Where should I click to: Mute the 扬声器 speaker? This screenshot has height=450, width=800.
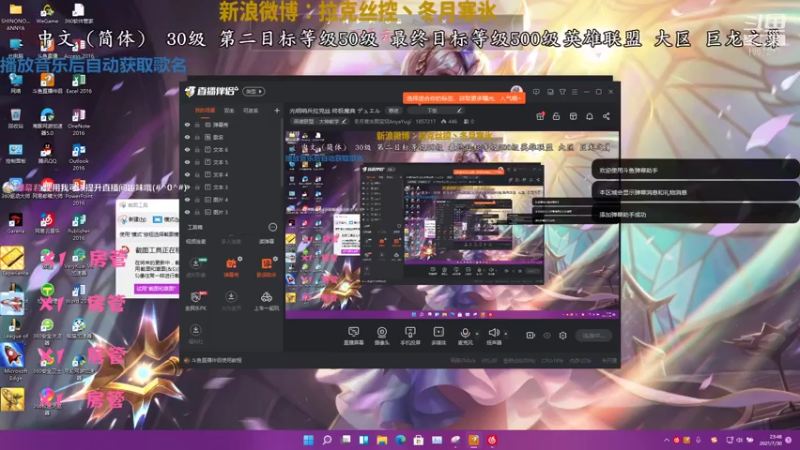click(x=493, y=336)
